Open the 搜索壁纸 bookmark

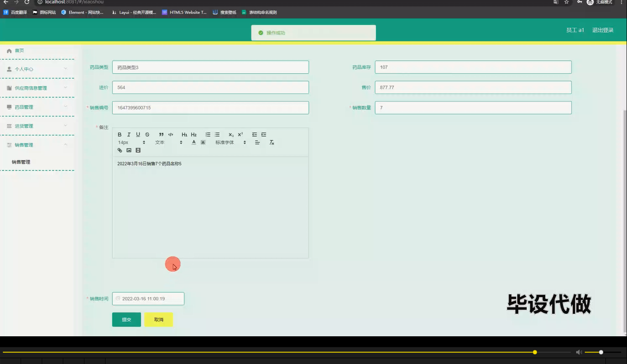click(225, 12)
